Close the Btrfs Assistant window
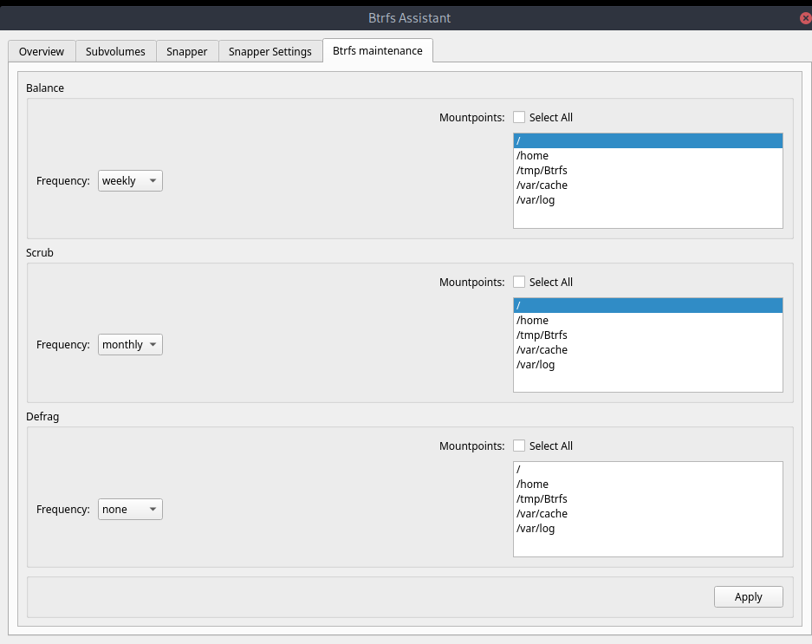Image resolution: width=812 pixels, height=644 pixels. tap(805, 18)
